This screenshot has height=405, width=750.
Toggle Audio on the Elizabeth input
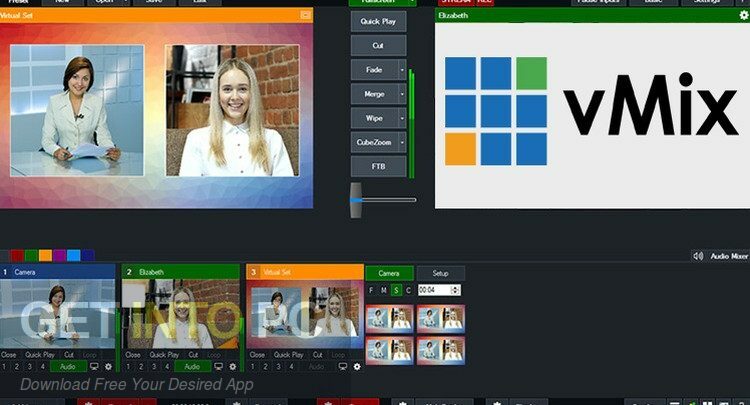pos(192,367)
